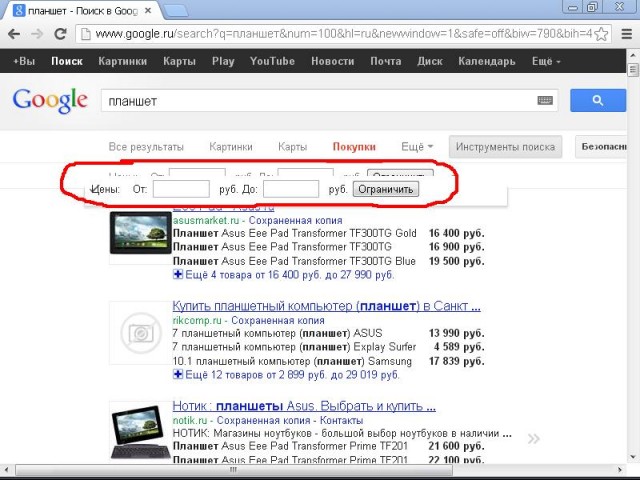Expand more asusmarket items via plus icon
The image size is (640, 480).
(x=178, y=274)
